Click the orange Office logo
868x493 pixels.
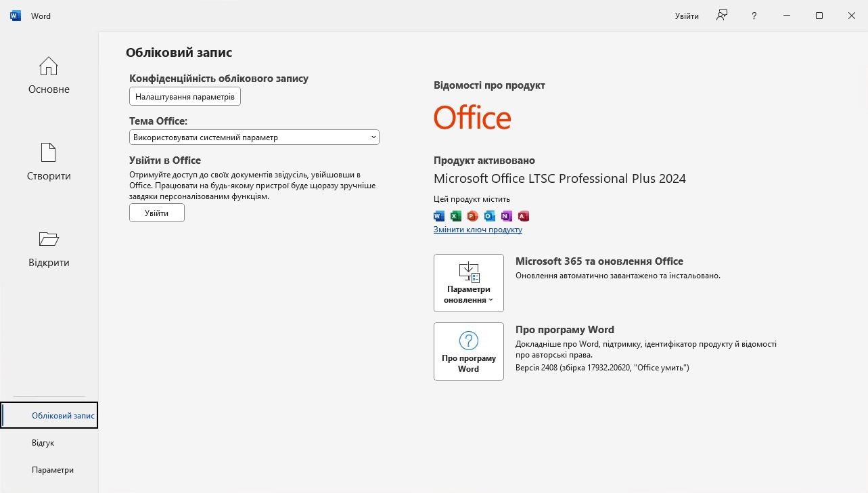pos(472,118)
